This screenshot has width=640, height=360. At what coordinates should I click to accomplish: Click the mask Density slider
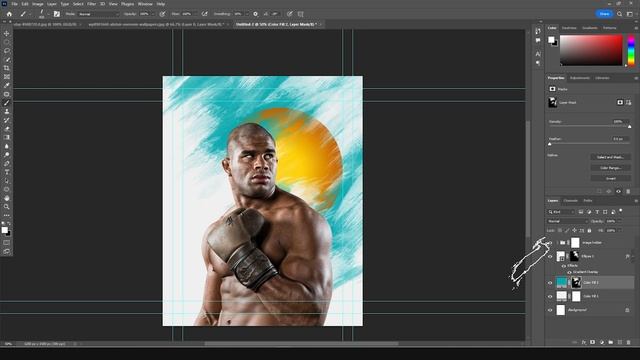tap(590, 127)
